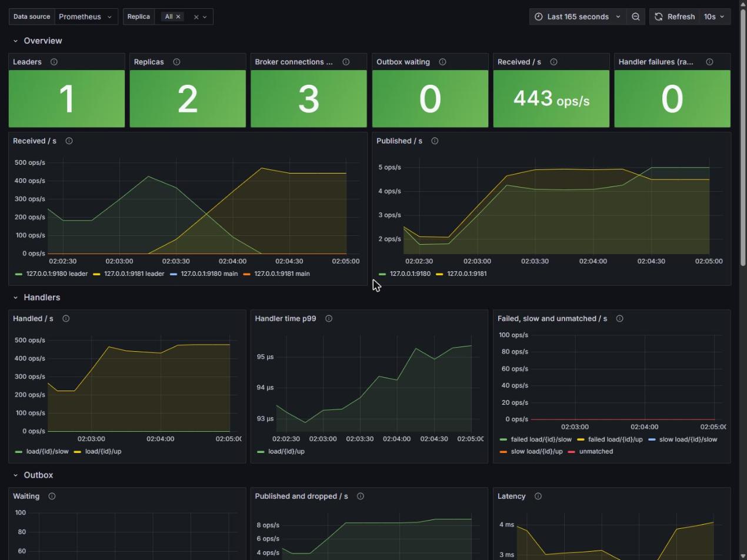
Task: Click the circular refresh arrows icon
Action: tap(659, 16)
